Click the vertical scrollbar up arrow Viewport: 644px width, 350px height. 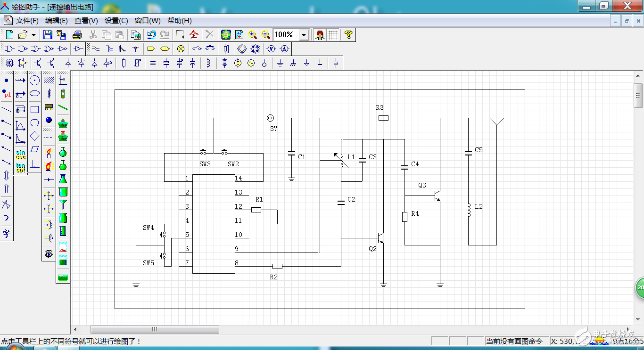(638, 76)
